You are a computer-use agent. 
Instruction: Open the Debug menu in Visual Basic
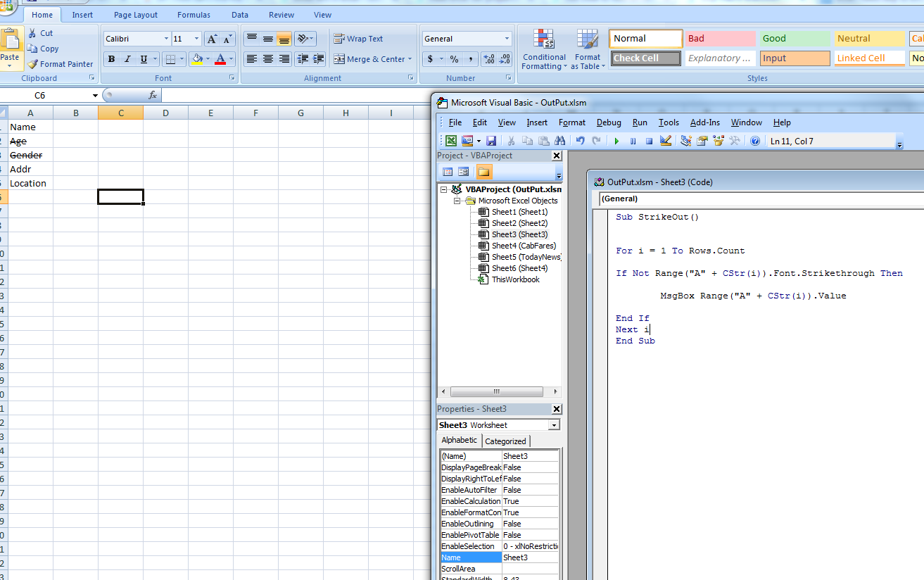tap(608, 122)
